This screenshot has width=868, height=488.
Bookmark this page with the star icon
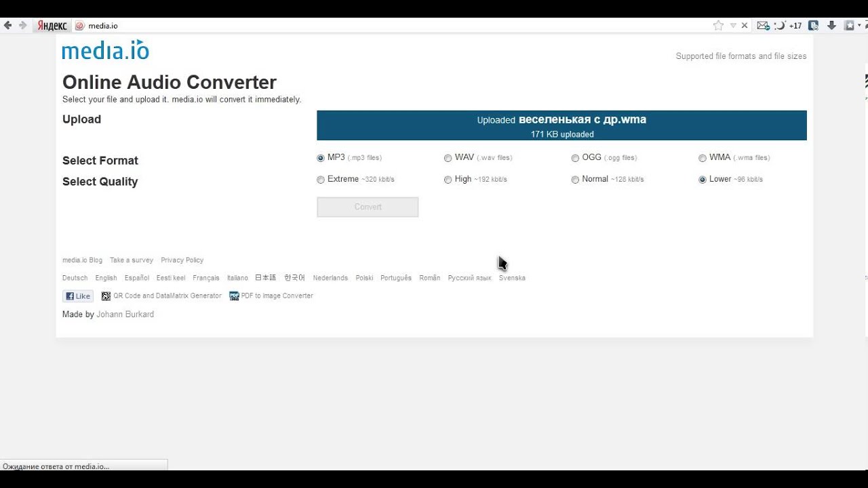[719, 26]
